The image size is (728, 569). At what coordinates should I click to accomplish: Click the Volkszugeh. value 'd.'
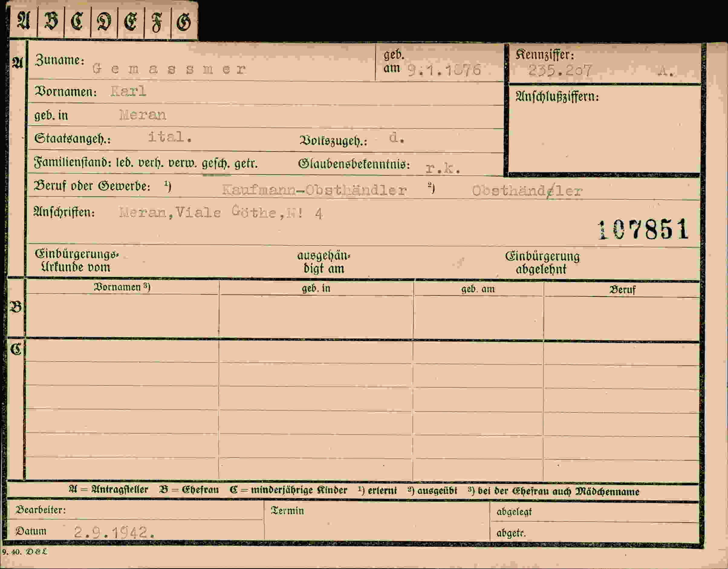tap(397, 137)
